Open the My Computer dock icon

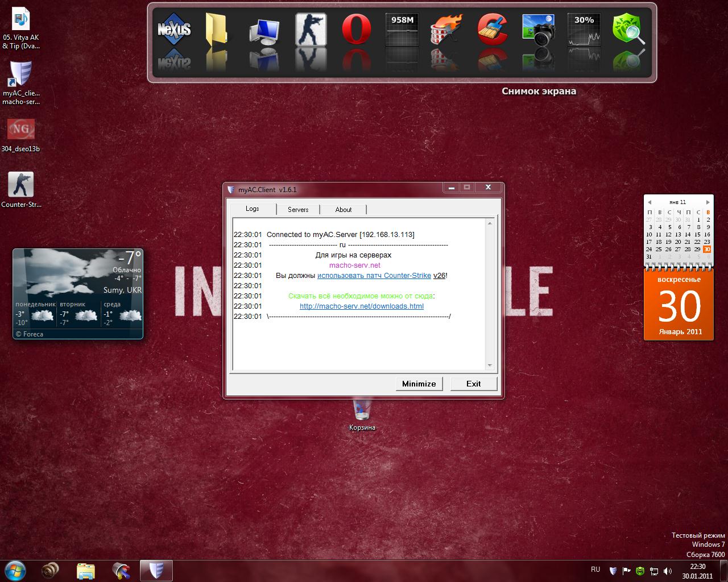click(x=265, y=29)
